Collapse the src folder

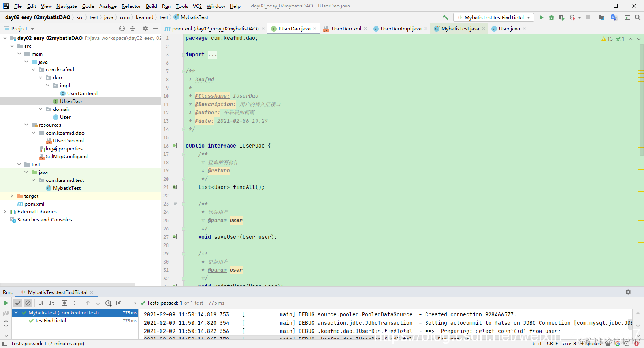coord(12,46)
